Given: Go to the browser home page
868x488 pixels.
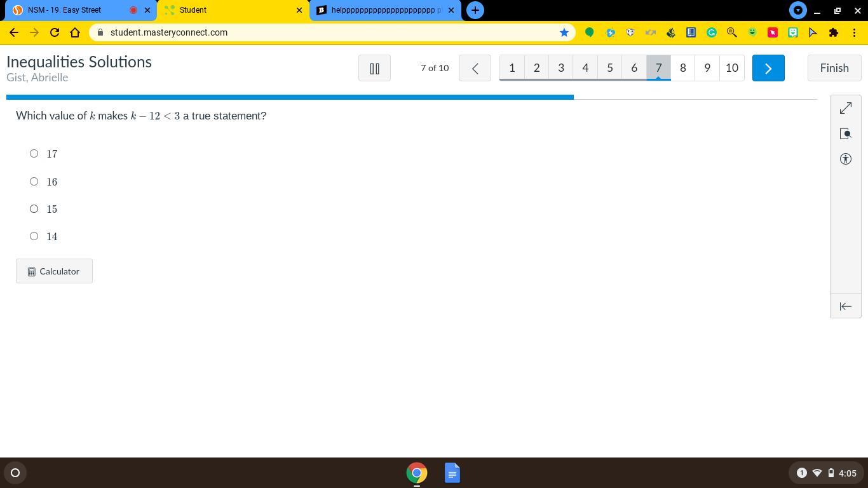Looking at the screenshot, I should pos(75,32).
